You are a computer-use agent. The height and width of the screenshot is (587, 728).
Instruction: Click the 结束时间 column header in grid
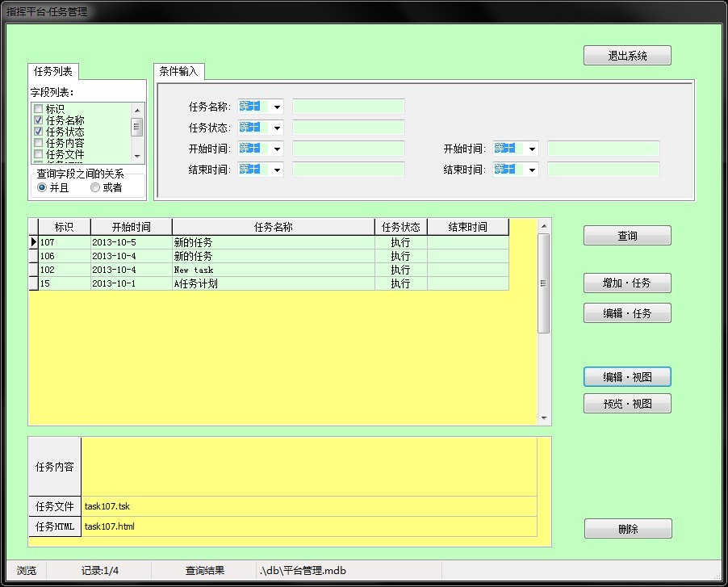click(468, 227)
